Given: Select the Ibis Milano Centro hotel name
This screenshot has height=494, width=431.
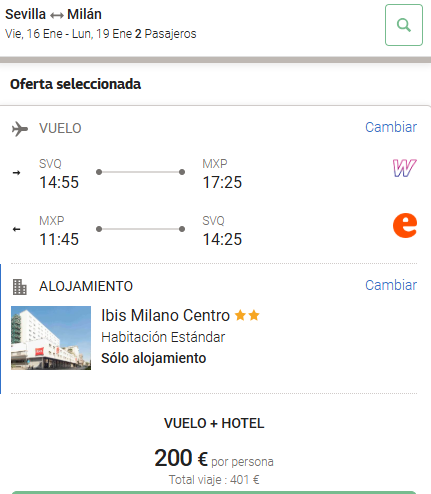Looking at the screenshot, I should [165, 315].
